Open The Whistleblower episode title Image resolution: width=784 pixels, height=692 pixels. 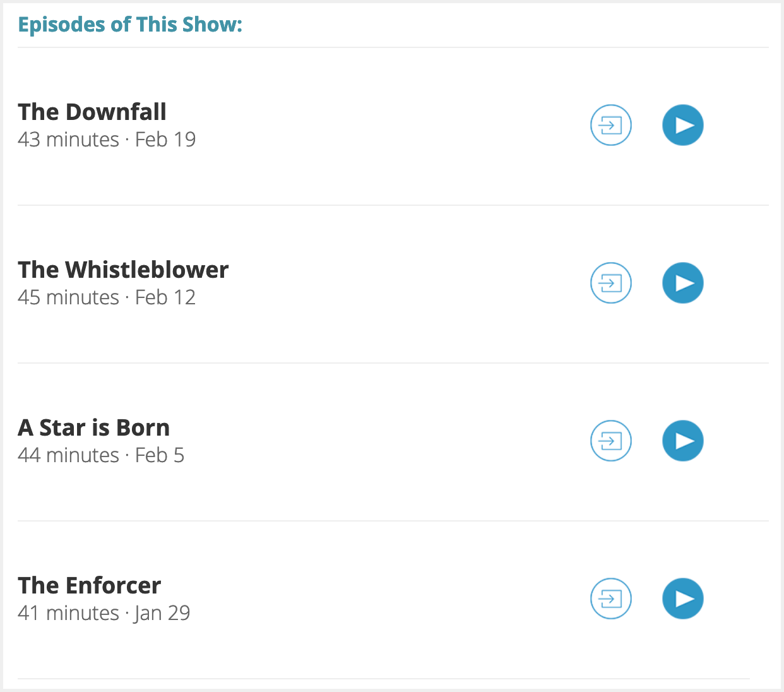tap(123, 270)
